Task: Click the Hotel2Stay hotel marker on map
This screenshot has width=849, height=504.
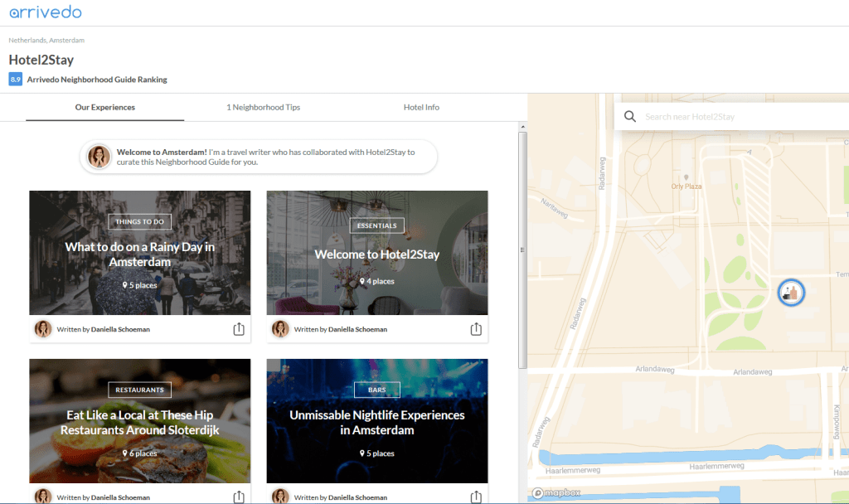Action: click(x=791, y=293)
